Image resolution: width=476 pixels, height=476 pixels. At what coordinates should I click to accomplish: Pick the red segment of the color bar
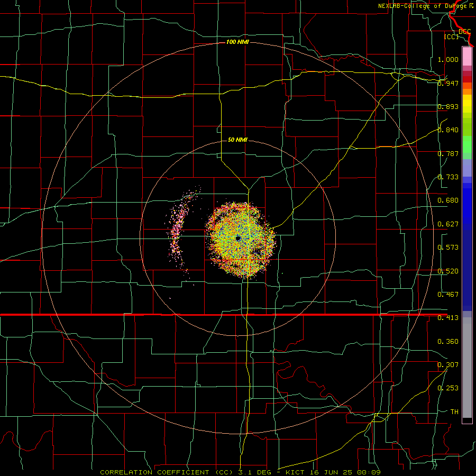click(x=467, y=79)
